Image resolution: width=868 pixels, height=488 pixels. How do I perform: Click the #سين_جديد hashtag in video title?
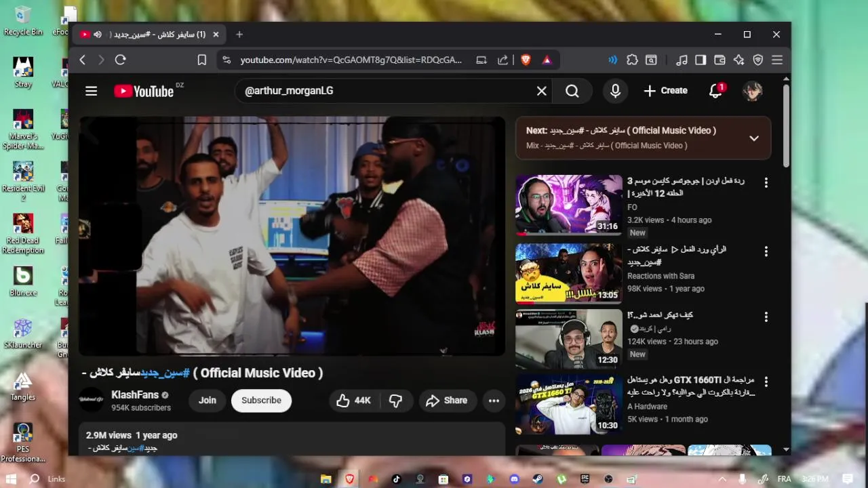165,373
